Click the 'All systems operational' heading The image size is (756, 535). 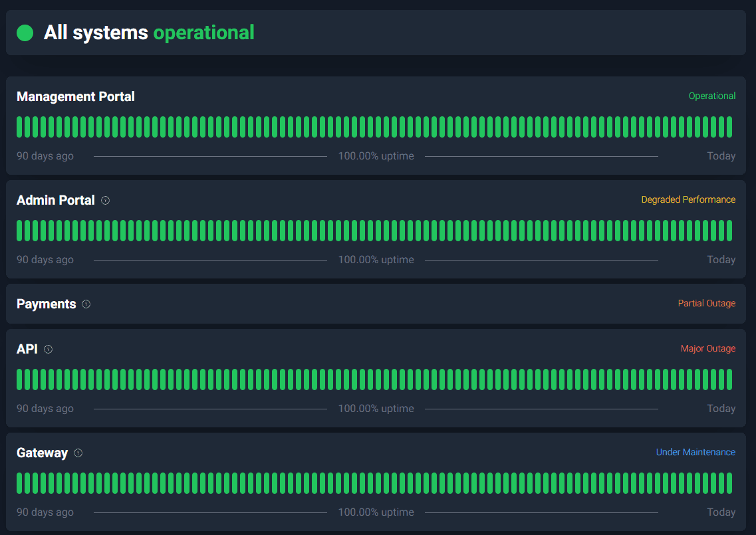[149, 33]
